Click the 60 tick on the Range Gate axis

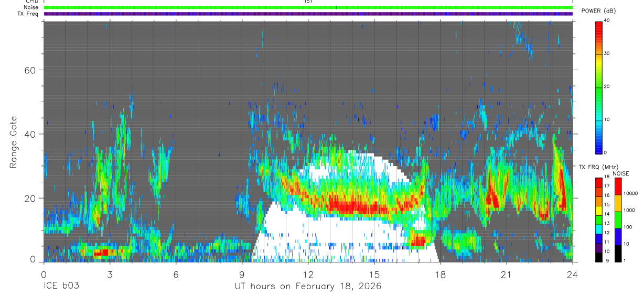pyautogui.click(x=30, y=70)
